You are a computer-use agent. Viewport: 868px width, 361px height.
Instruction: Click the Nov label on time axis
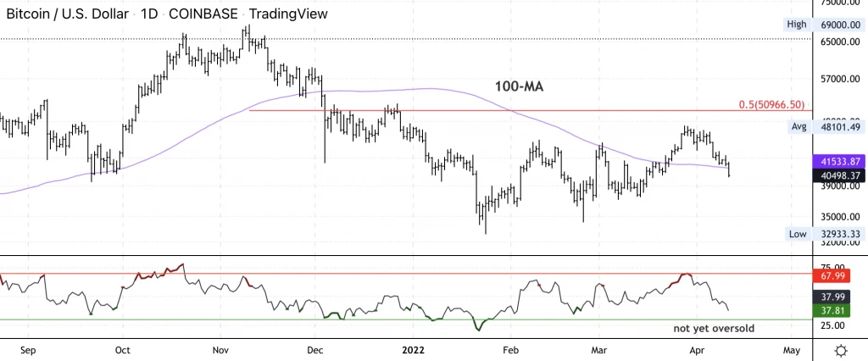click(x=221, y=351)
